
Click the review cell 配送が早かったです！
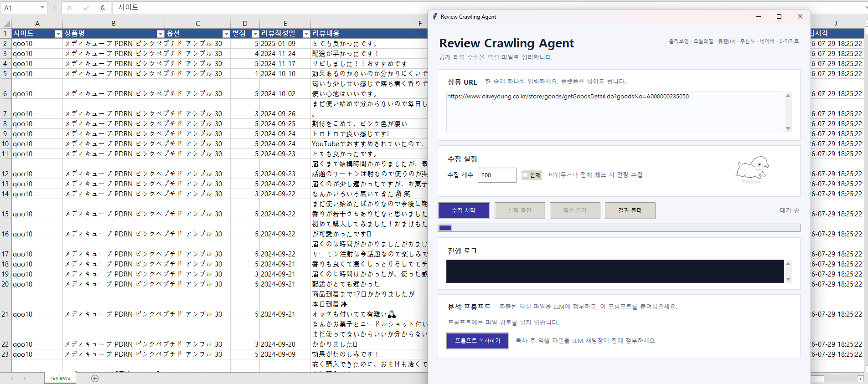pyautogui.click(x=369, y=54)
